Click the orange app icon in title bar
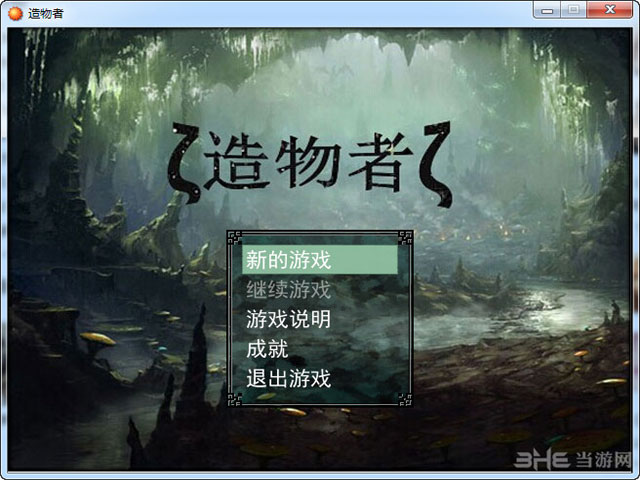 point(15,13)
